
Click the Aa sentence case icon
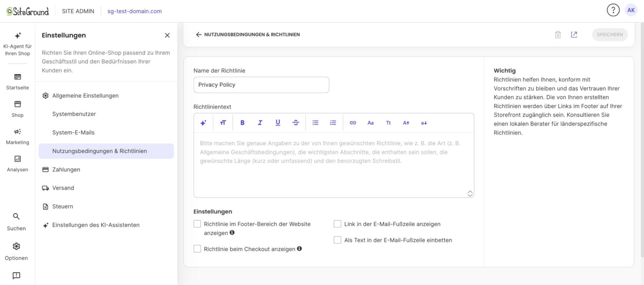371,123
